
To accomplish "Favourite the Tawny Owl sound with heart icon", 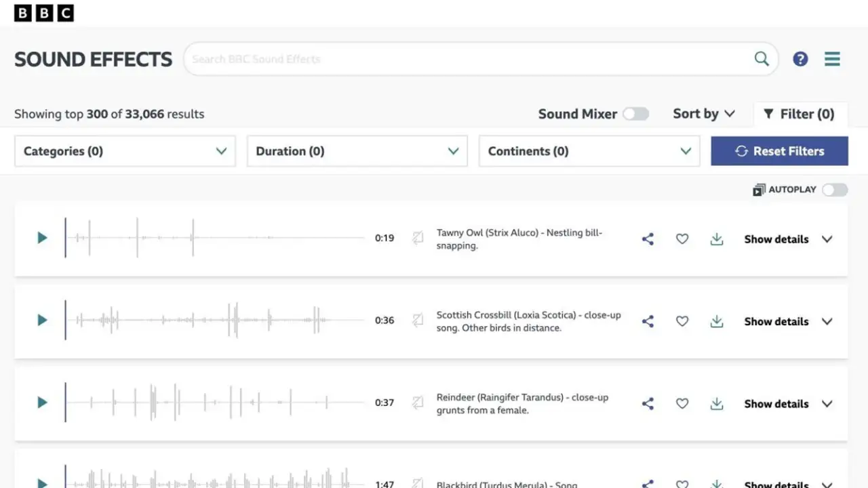I will click(682, 239).
